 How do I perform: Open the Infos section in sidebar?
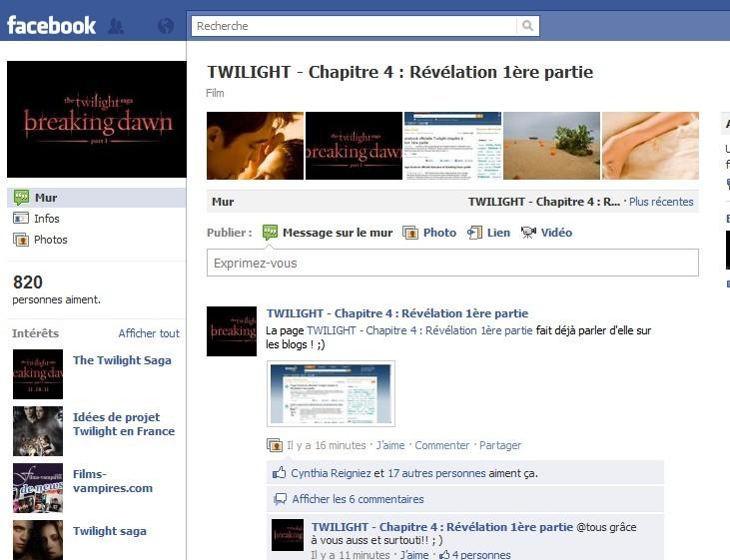(46, 219)
